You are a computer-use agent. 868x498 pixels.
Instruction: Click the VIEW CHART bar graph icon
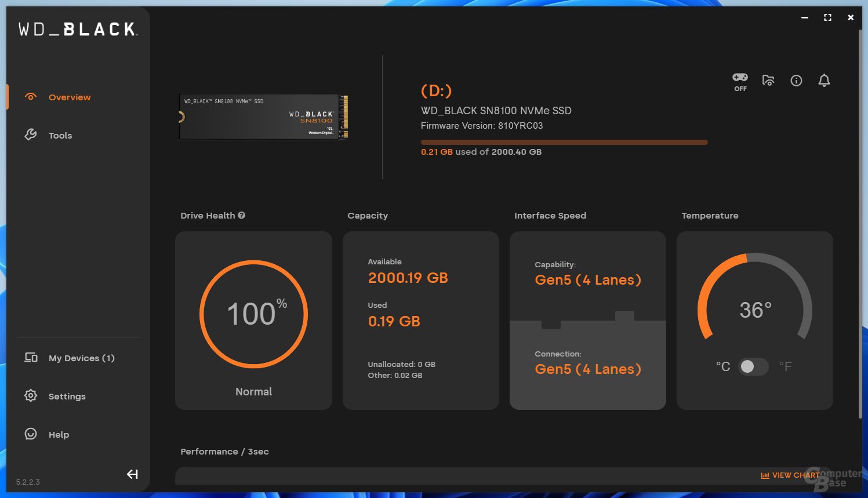coord(765,475)
